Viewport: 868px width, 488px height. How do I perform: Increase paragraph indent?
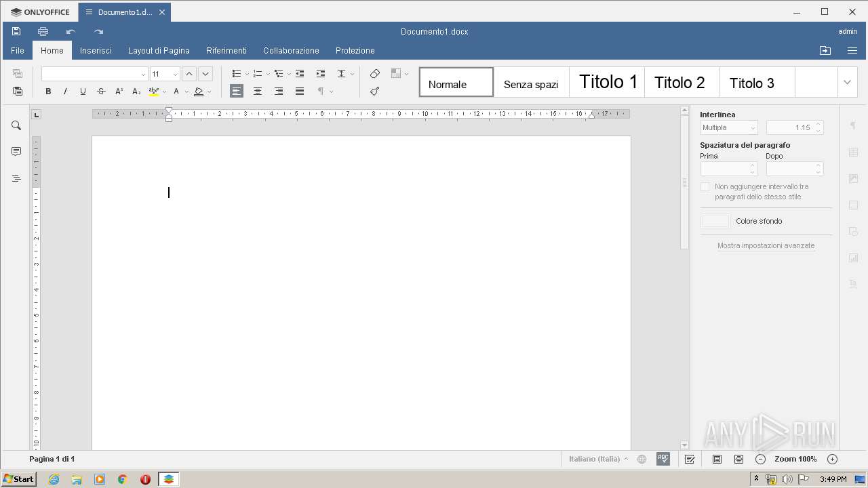coord(321,73)
